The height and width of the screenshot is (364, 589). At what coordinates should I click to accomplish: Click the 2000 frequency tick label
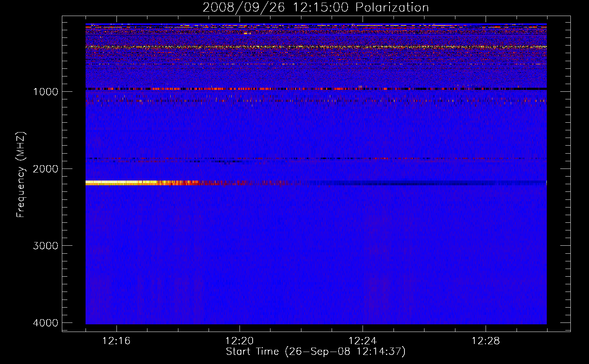pyautogui.click(x=46, y=169)
